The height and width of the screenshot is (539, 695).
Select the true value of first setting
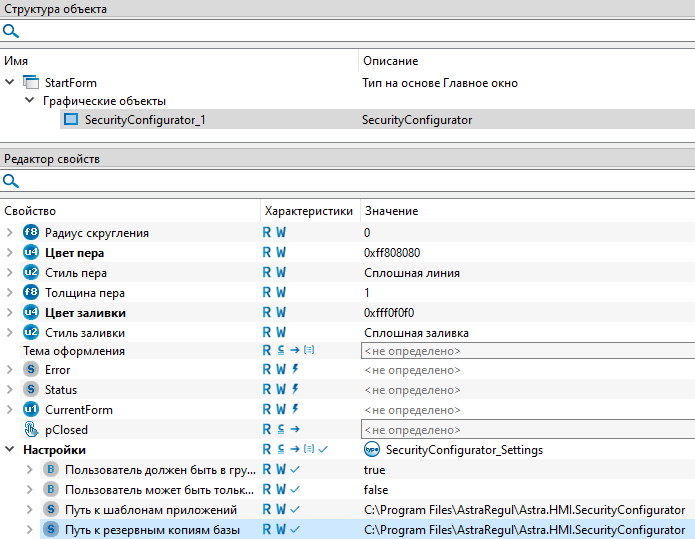pos(375,469)
